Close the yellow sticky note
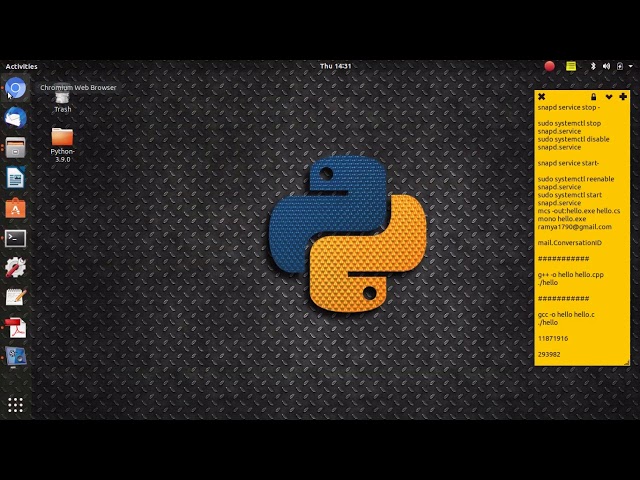Viewport: 640px width, 480px height. [x=542, y=97]
